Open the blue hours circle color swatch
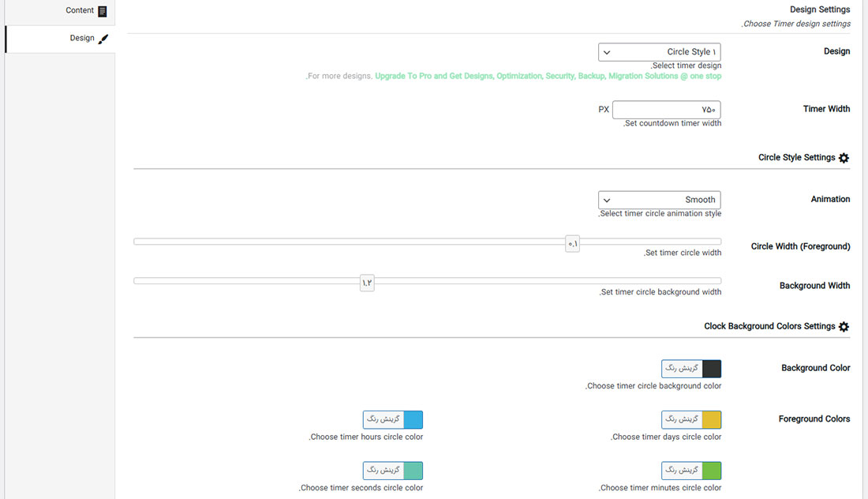868x499 pixels. coord(413,419)
